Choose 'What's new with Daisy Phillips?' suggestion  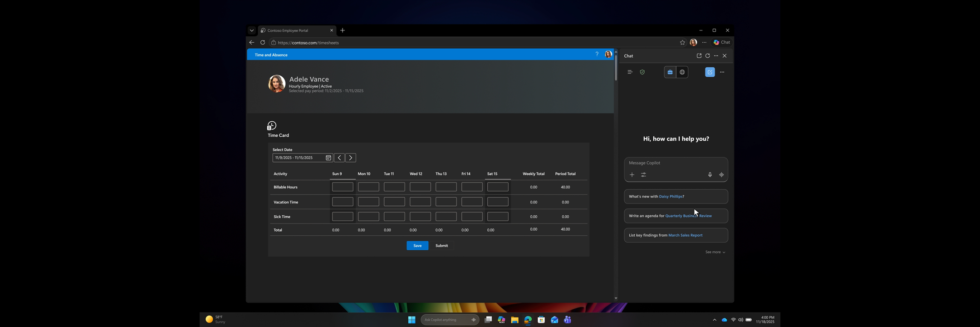[676, 196]
